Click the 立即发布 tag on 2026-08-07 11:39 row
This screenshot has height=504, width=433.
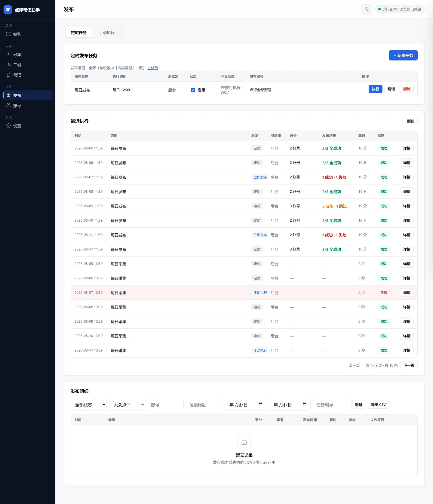[x=260, y=177]
